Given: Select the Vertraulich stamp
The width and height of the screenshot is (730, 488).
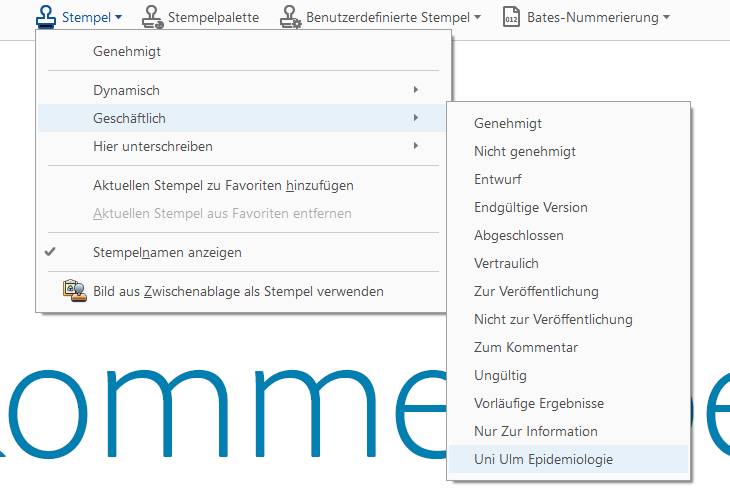Looking at the screenshot, I should (506, 263).
